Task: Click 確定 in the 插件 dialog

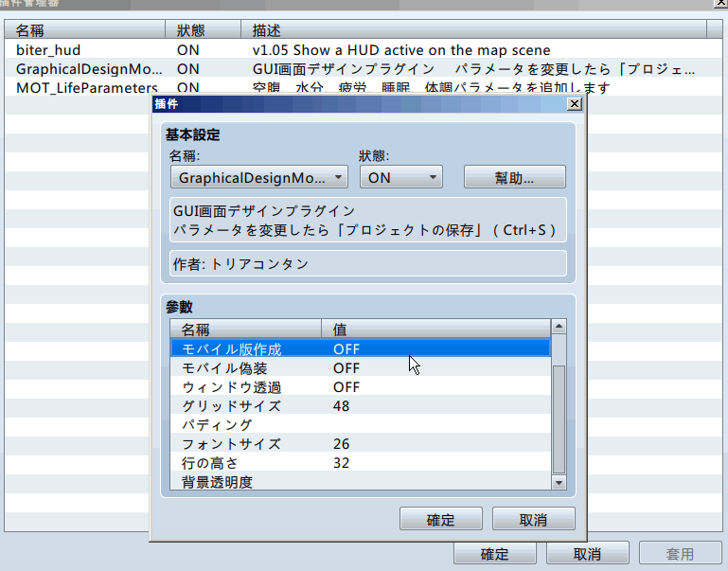Action: pos(440,519)
